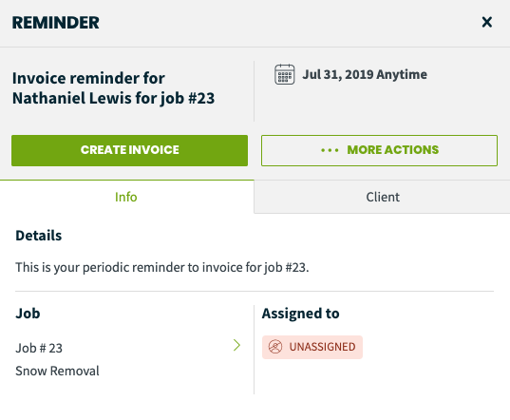Close the Reminder dialog with X
510x420 pixels.
[486, 22]
